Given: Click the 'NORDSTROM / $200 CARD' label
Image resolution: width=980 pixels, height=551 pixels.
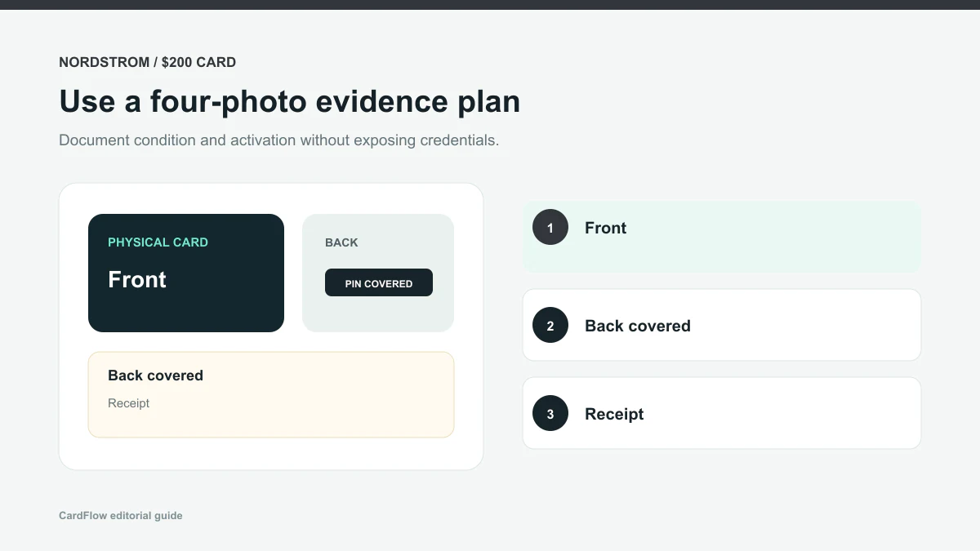Looking at the screenshot, I should (x=148, y=62).
